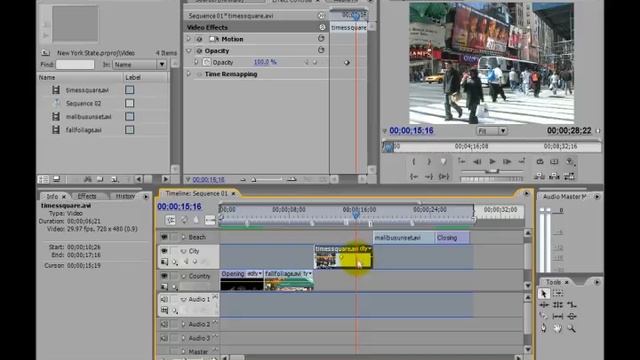Click Set Out Point in program monitor
Screen dimensions: 640x360
click(x=429, y=162)
